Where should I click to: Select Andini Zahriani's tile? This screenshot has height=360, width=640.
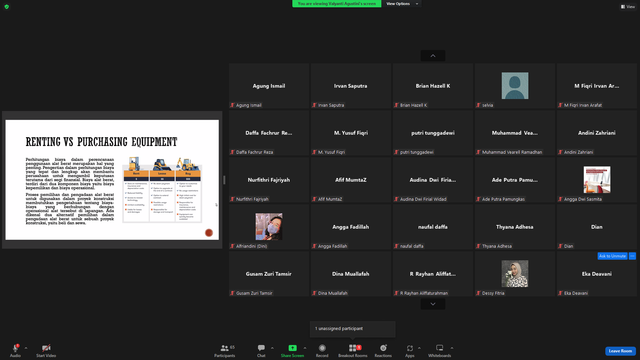click(x=597, y=133)
